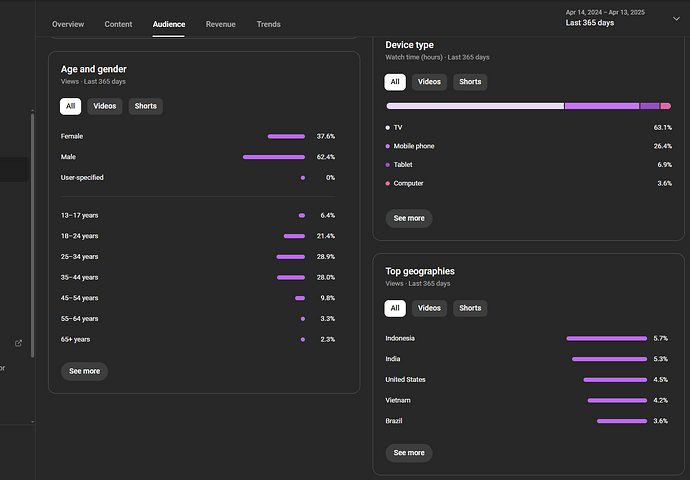Filter Top geographies by Shorts
This screenshot has height=480, width=690.
(470, 308)
